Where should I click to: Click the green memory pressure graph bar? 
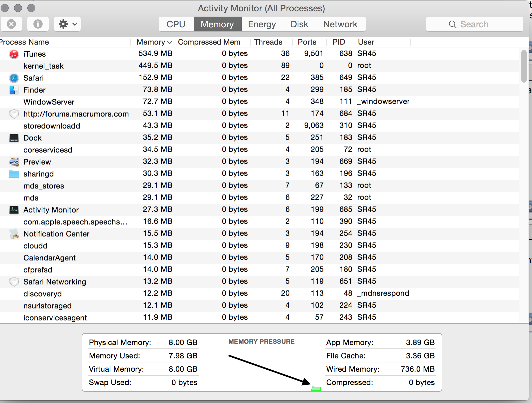point(316,389)
